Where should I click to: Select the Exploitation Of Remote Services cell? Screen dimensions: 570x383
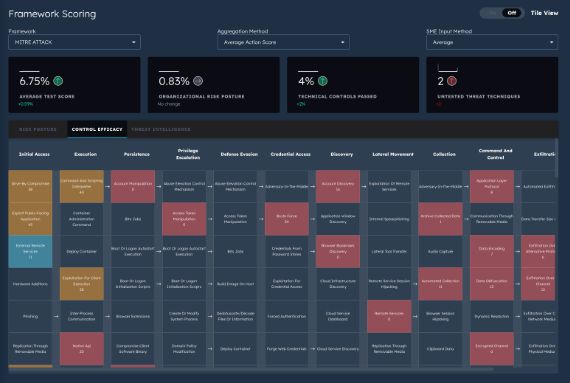(389, 186)
